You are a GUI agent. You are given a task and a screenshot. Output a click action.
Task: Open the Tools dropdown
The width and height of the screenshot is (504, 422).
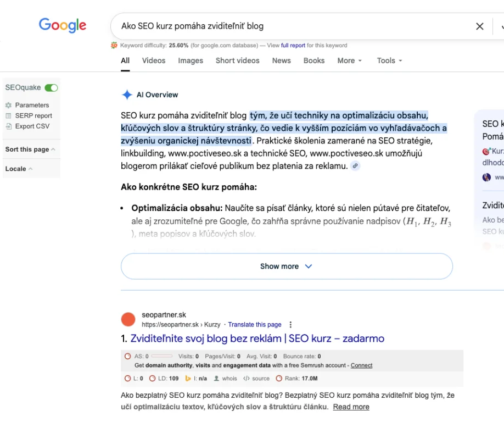coord(389,60)
